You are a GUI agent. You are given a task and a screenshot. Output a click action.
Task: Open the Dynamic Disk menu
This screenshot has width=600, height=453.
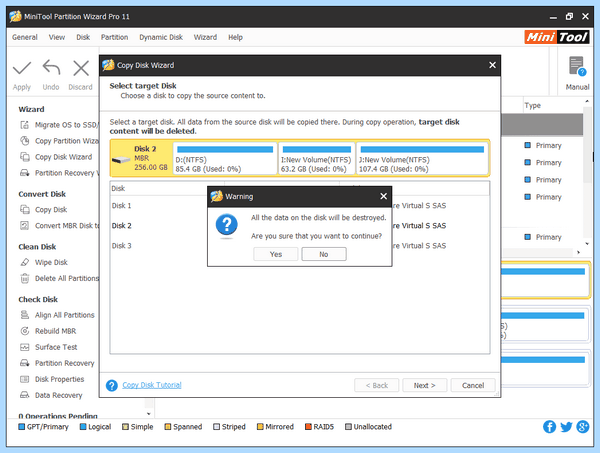[x=161, y=37]
